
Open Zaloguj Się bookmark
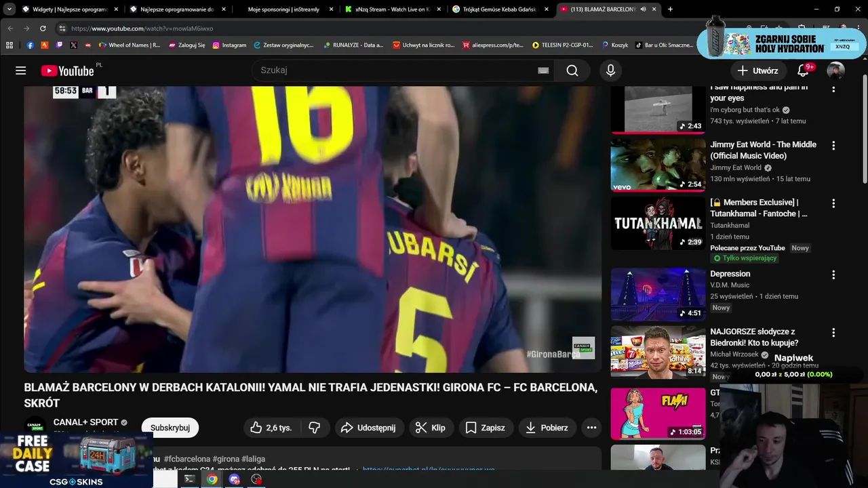(x=186, y=45)
